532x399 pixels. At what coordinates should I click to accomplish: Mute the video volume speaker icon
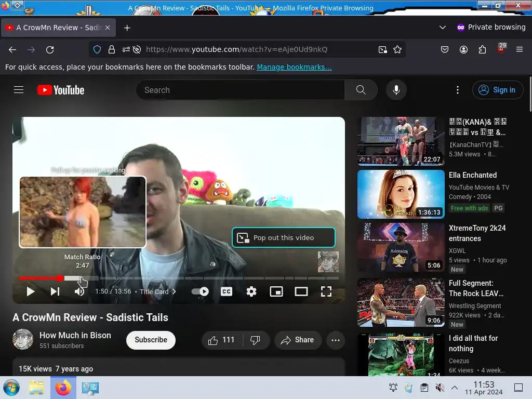(79, 291)
